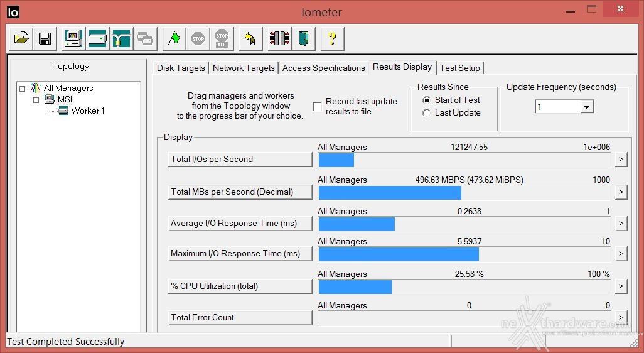The height and width of the screenshot is (353, 644).
Task: Select the Last Update radio option
Action: point(426,113)
